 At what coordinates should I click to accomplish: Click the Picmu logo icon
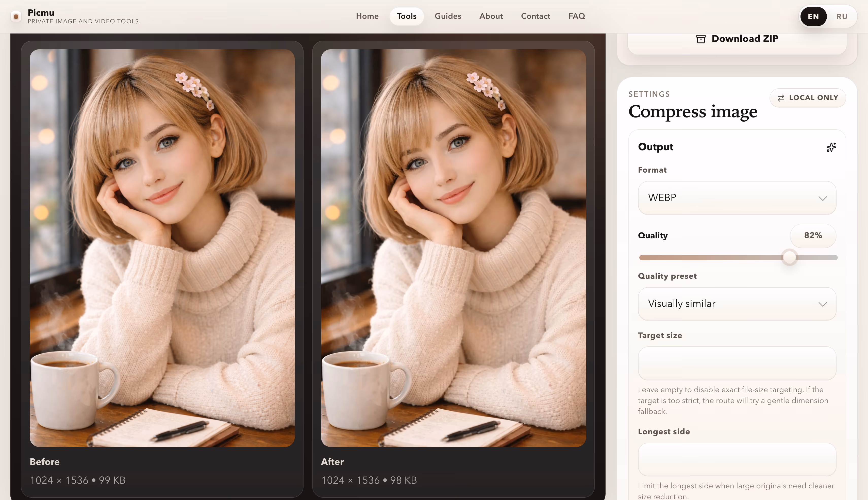point(16,16)
